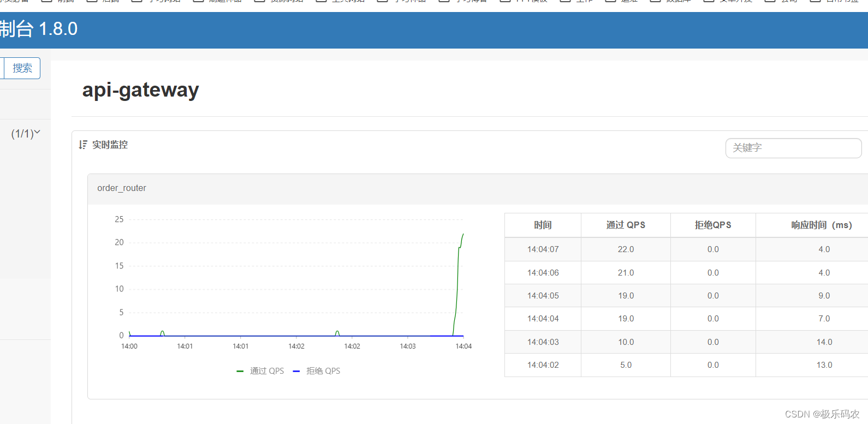Click the 时间 column header
The height and width of the screenshot is (424, 868).
click(x=543, y=225)
